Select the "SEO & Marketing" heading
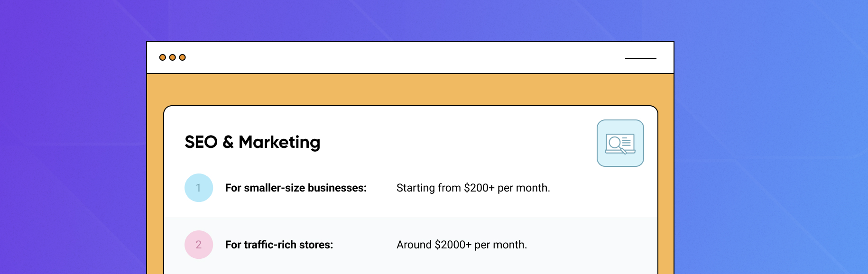 [x=252, y=142]
